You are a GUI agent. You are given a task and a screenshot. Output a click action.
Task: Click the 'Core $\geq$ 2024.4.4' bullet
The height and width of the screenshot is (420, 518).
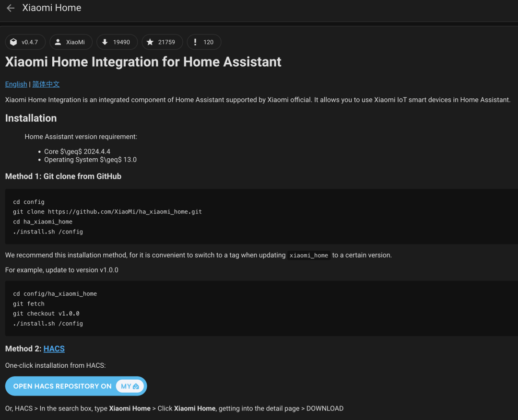pos(77,152)
